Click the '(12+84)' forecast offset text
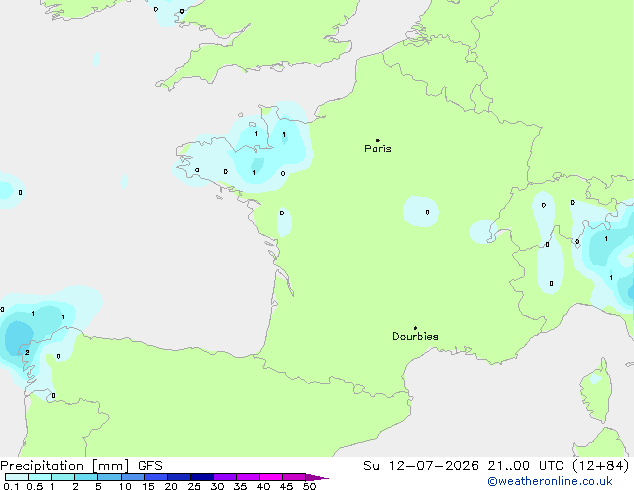Viewport: 634px width, 490px height. point(601,466)
